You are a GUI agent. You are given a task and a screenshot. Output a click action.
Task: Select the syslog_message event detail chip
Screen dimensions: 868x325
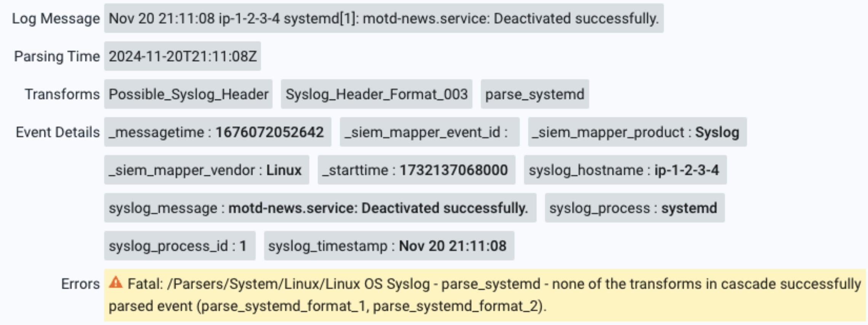[320, 208]
